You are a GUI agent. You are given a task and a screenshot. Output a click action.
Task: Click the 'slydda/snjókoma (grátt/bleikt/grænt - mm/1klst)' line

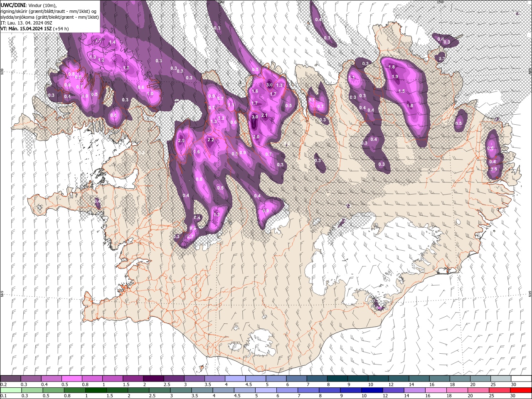(x=49, y=17)
